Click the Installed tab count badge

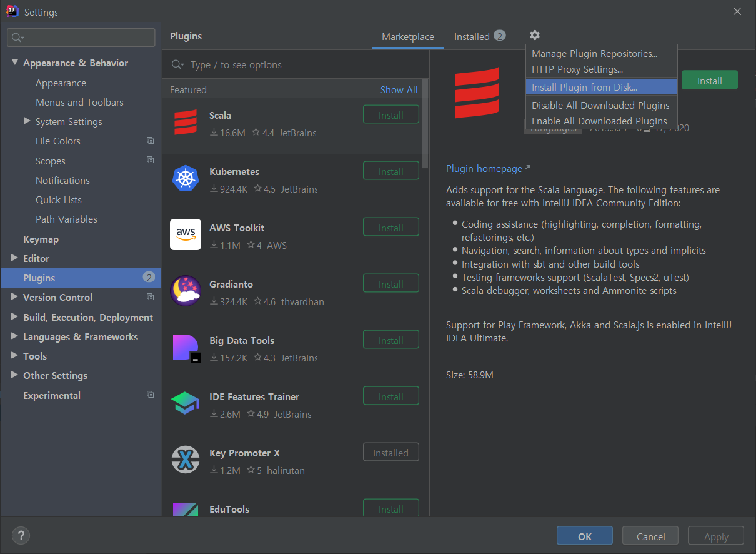click(499, 36)
